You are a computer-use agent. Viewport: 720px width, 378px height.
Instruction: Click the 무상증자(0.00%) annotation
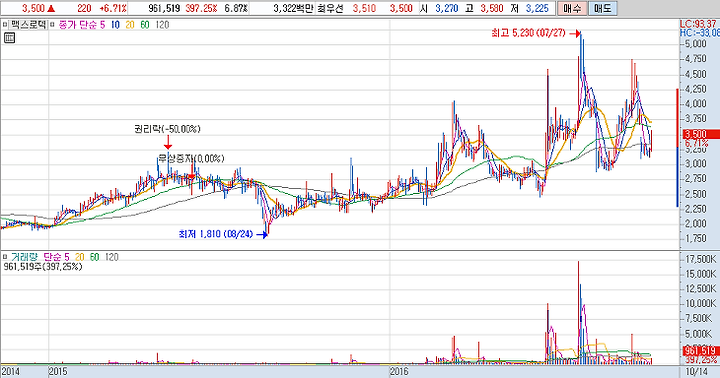point(191,158)
